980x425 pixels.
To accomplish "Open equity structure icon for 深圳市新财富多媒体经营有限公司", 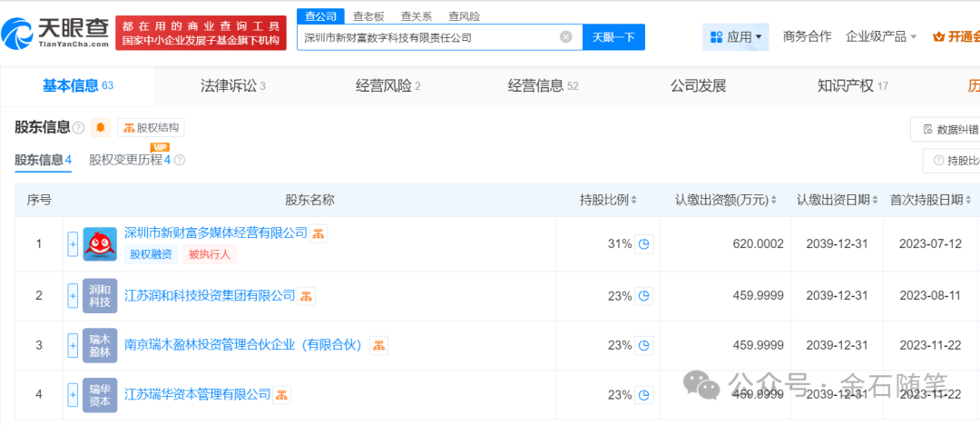I will point(318,233).
